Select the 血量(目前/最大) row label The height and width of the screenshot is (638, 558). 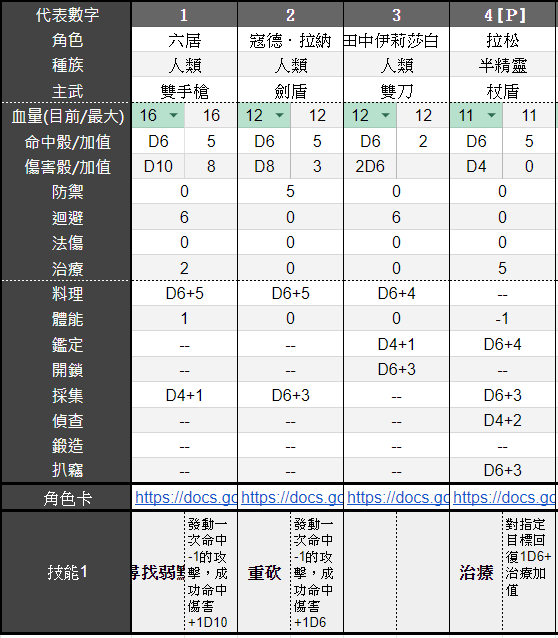66,116
